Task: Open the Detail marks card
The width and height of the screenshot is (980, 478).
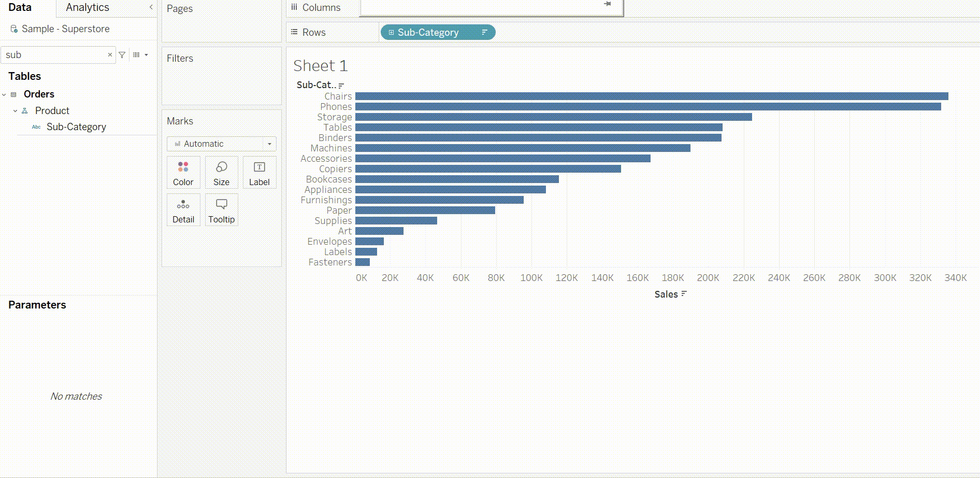Action: [183, 210]
